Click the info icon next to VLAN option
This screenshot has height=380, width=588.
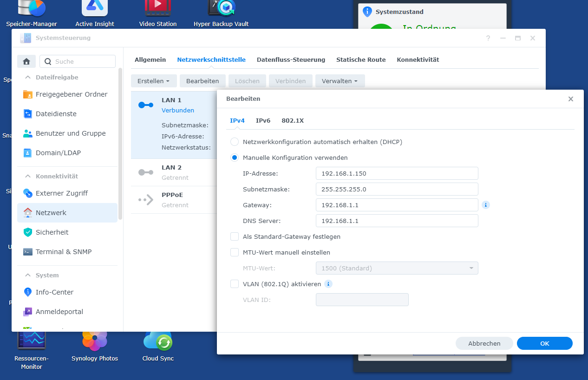[328, 284]
